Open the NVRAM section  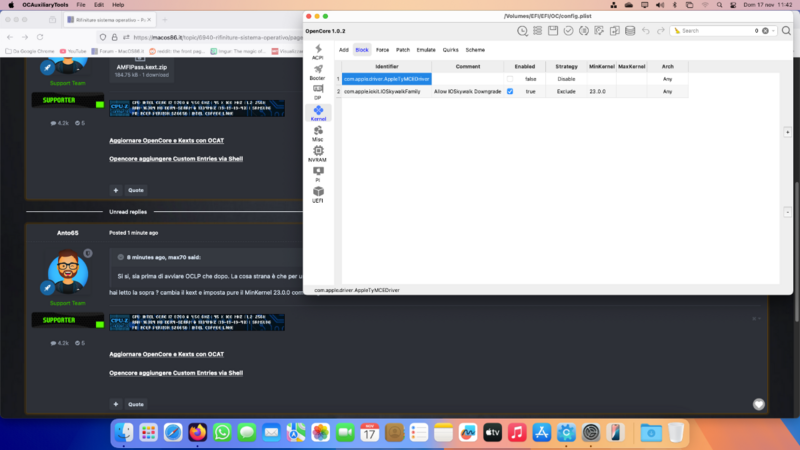pos(318,154)
